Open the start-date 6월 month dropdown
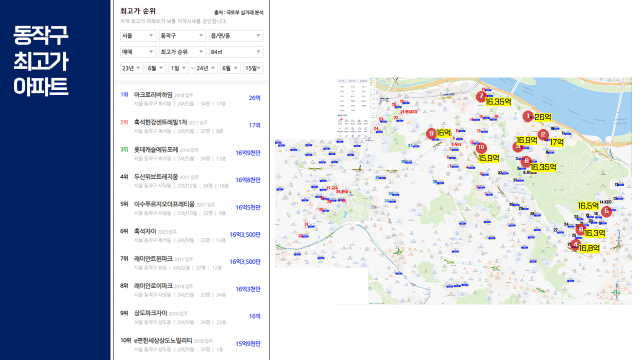Image resolution: width=640 pixels, height=360 pixels. [x=156, y=68]
